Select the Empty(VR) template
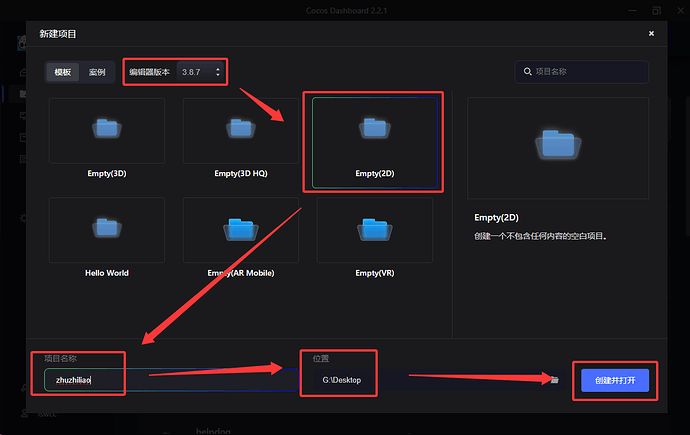Viewport: 690px width, 435px height. coord(374,238)
